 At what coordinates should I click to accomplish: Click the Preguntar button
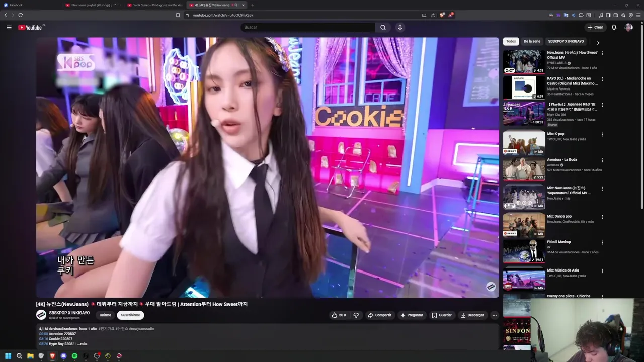coord(412,315)
